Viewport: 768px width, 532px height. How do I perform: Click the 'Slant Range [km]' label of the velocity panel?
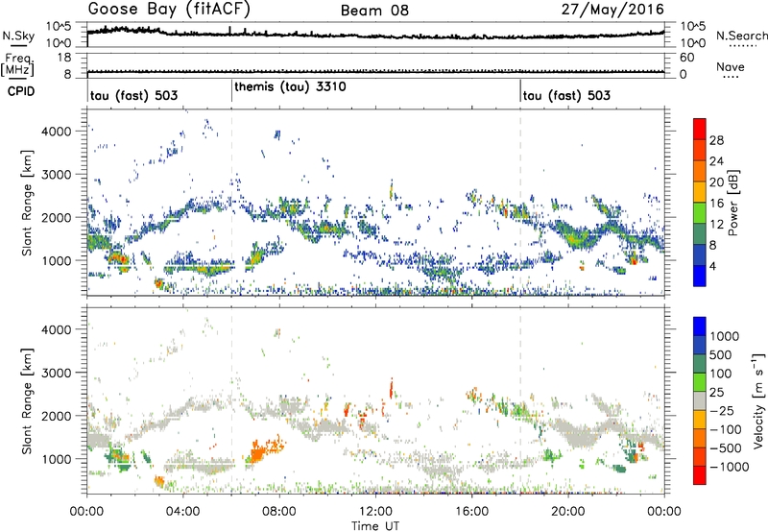[28, 401]
